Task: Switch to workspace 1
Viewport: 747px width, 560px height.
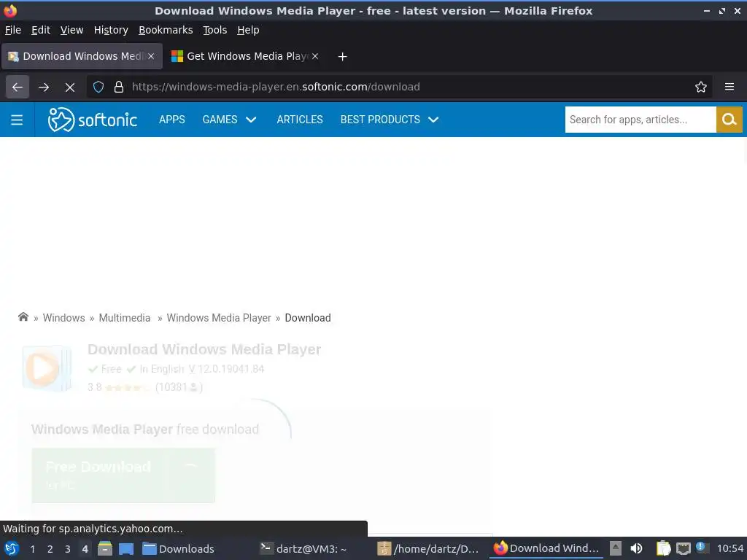Action: [32, 549]
